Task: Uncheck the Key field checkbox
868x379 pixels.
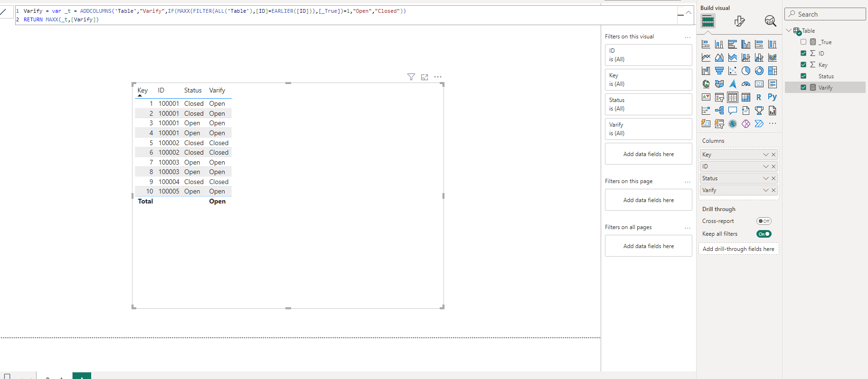Action: [803, 65]
